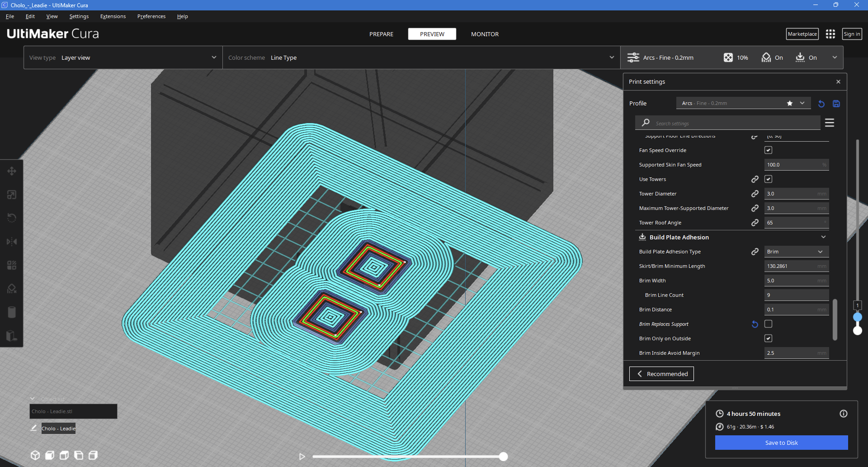Revert Brim Replaces Support setting

(755, 324)
